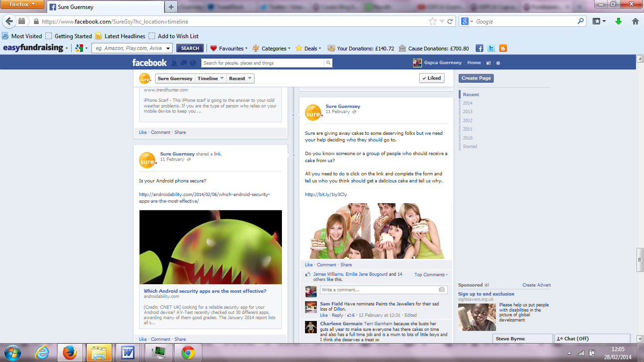Open Facebook messages icon
The image size is (644, 362).
coord(183,63)
